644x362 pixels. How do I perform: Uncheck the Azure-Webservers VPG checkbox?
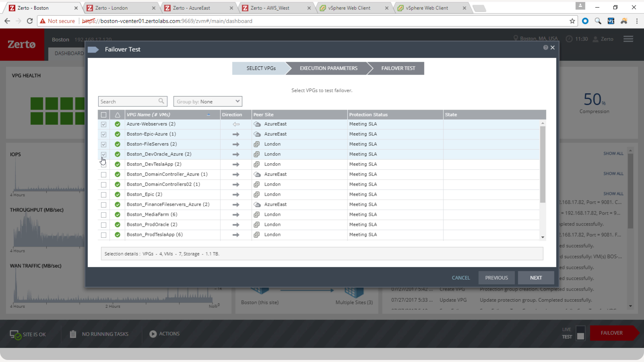(104, 124)
